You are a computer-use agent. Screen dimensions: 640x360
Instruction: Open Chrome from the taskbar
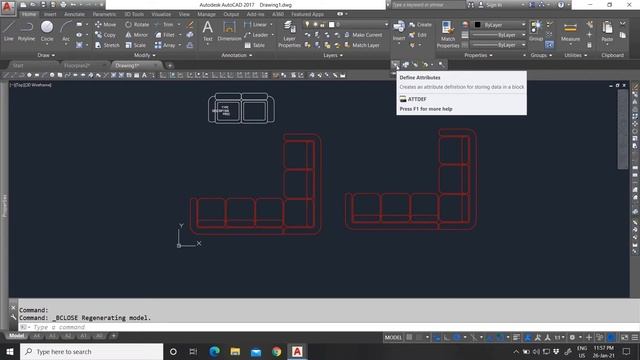(x=276, y=351)
